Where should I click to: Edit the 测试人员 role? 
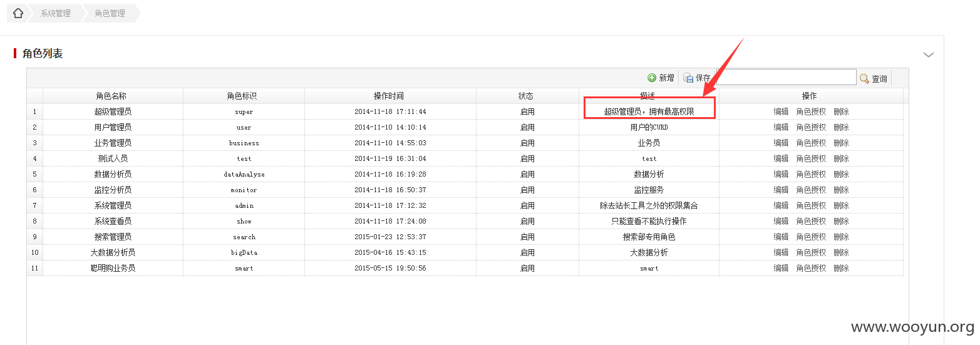(781, 158)
